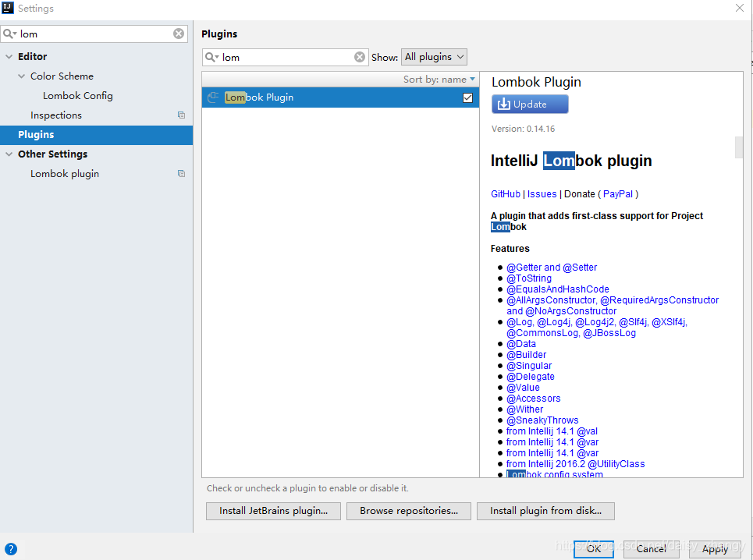The image size is (753, 560).
Task: Open the @Accessors feature link
Action: (534, 399)
